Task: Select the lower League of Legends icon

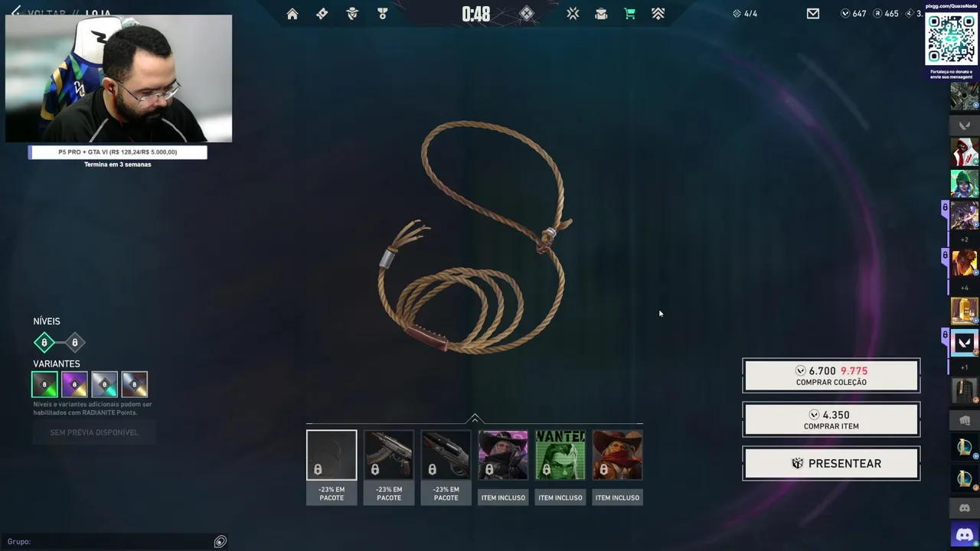Action: tap(965, 480)
